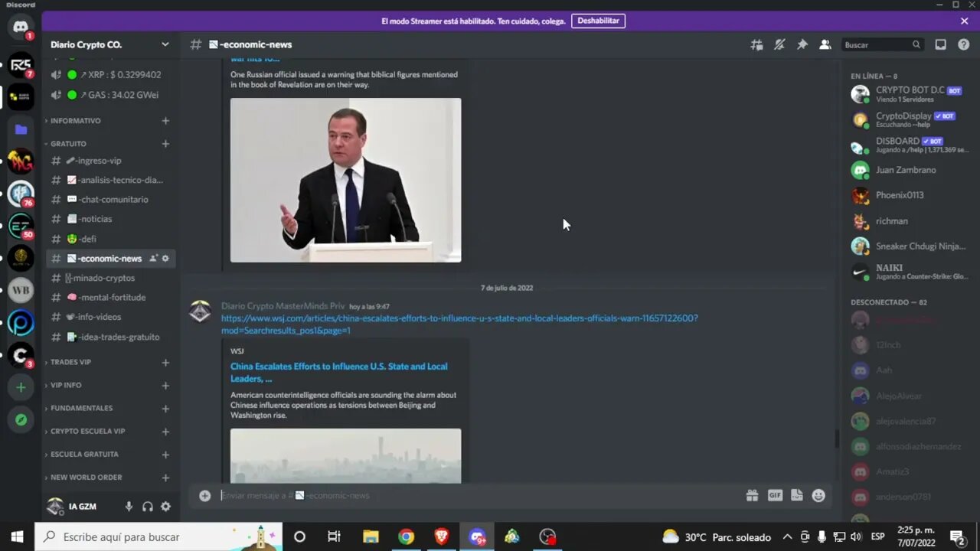Open the info-videos channel
Screen dimensions: 980x551
[x=110, y=317]
